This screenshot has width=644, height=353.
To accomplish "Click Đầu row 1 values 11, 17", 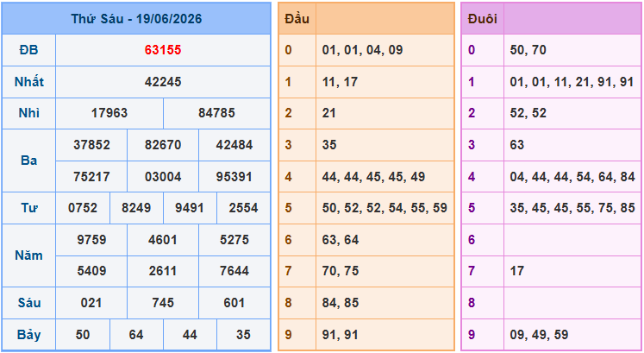I will [x=340, y=82].
